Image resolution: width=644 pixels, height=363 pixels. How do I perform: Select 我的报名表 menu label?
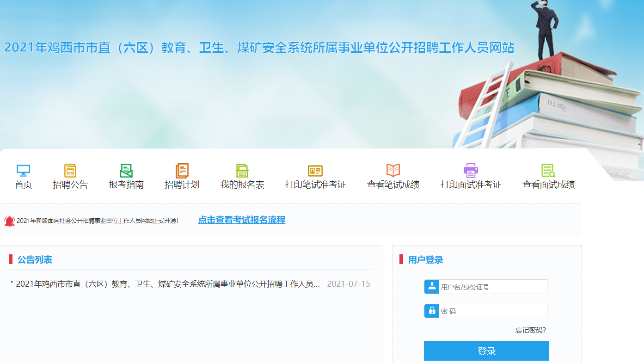[242, 185]
